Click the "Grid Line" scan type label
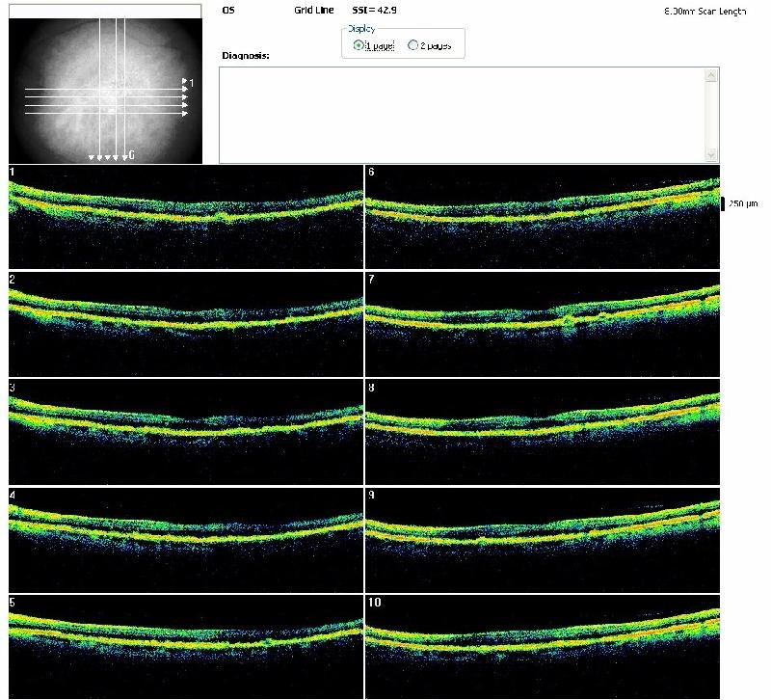771x700 pixels. (313, 12)
